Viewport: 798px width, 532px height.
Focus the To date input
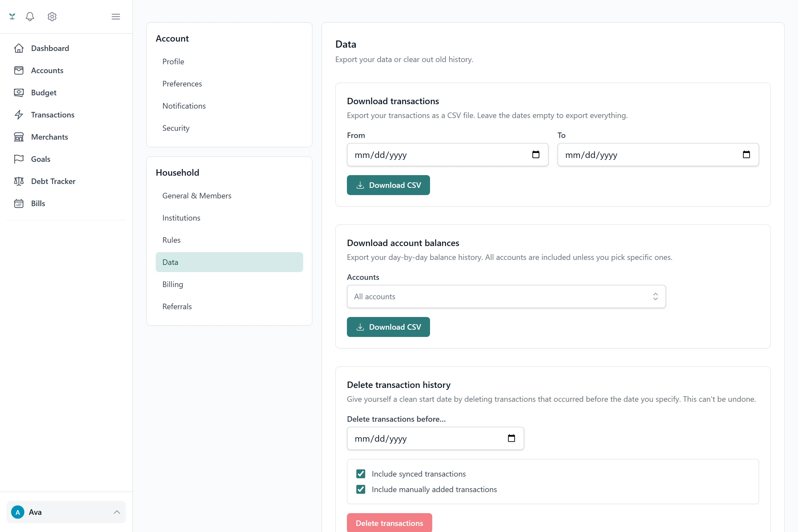pos(658,155)
